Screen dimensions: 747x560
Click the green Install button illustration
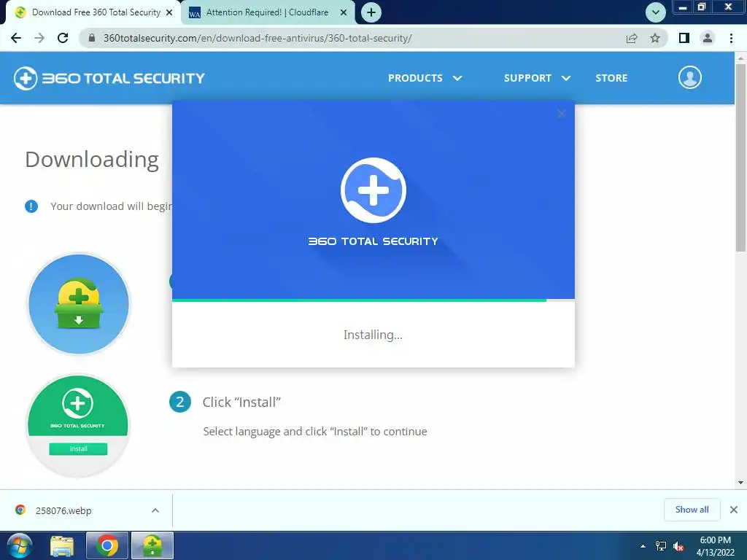tap(78, 448)
